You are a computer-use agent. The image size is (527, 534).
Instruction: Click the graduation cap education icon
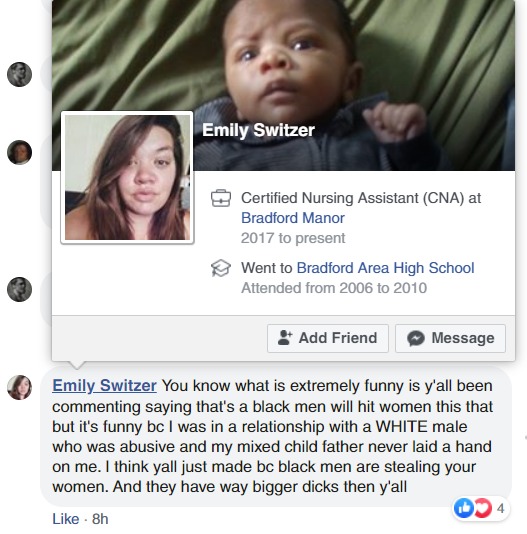221,268
